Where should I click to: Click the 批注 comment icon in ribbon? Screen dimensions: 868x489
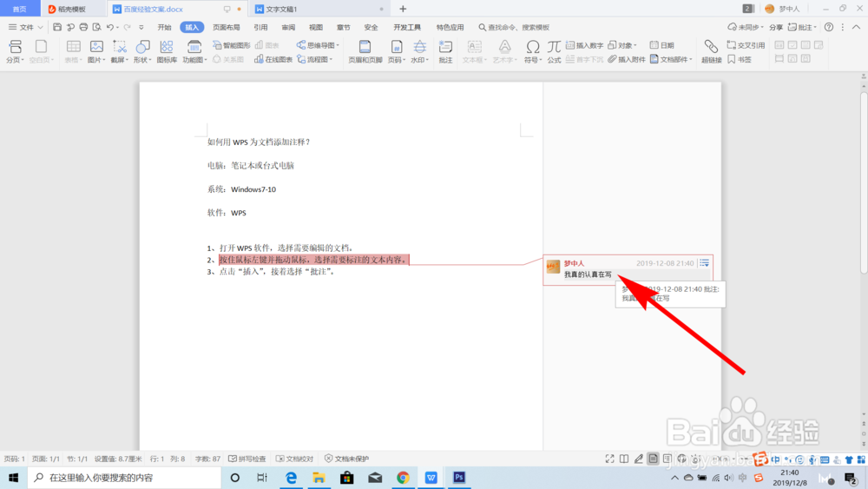pos(445,51)
